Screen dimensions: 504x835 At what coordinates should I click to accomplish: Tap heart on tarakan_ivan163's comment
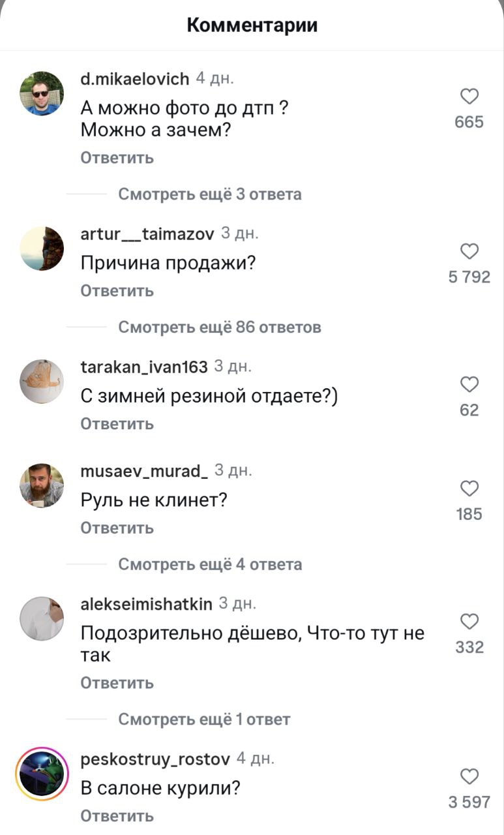469,384
